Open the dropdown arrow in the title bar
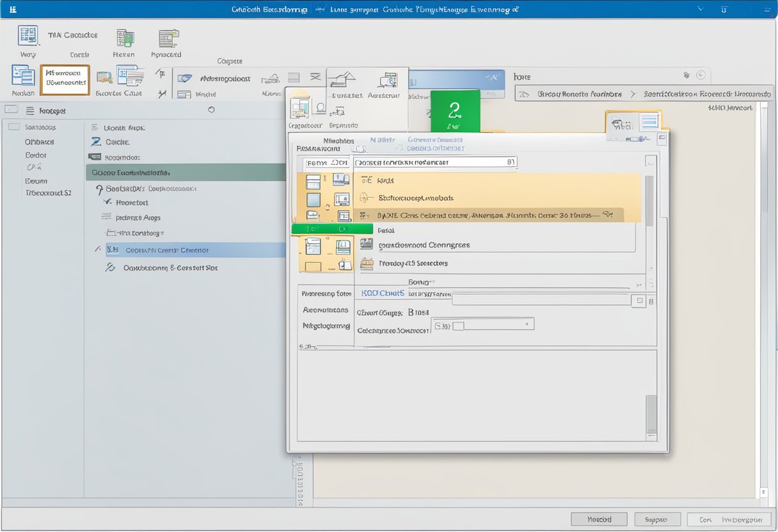Viewport: 778px width, 532px height. point(701,10)
